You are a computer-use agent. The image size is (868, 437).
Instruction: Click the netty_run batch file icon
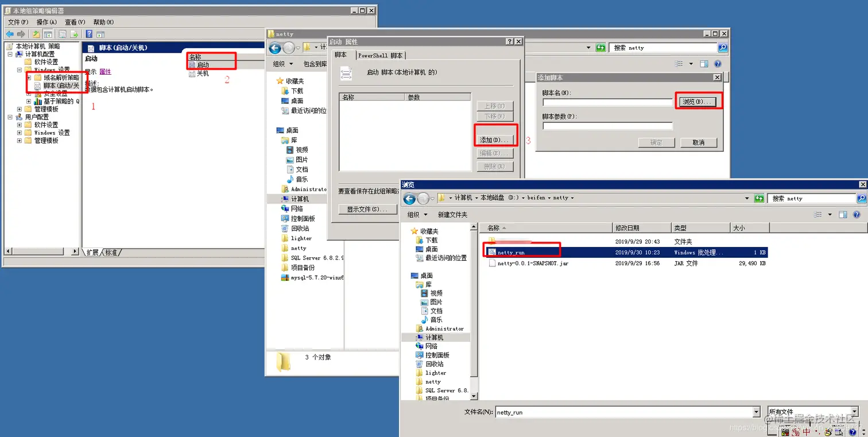click(492, 252)
